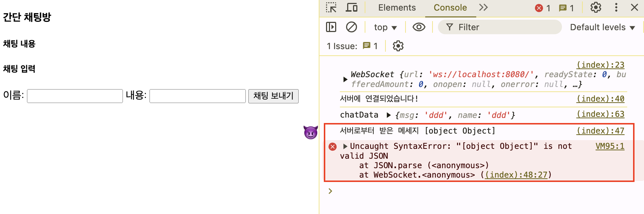
Task: Open the Default levels dropdown
Action: (602, 27)
